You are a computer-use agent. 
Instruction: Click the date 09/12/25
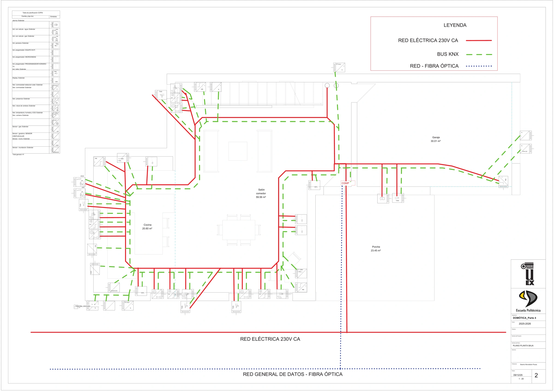(518, 375)
